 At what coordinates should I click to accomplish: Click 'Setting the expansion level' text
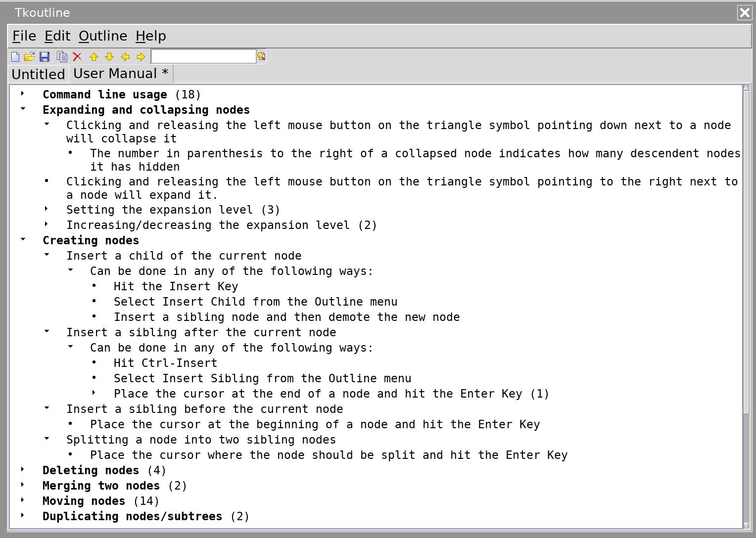click(160, 210)
